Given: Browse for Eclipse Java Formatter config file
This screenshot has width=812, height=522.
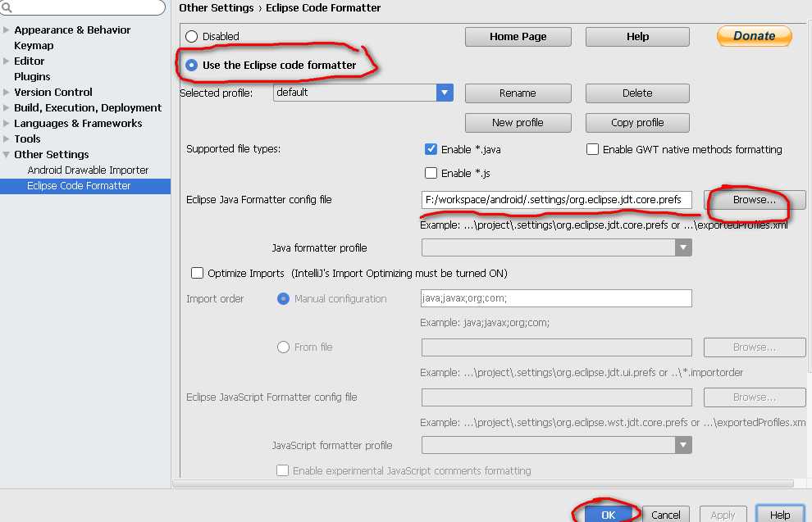Looking at the screenshot, I should 755,200.
